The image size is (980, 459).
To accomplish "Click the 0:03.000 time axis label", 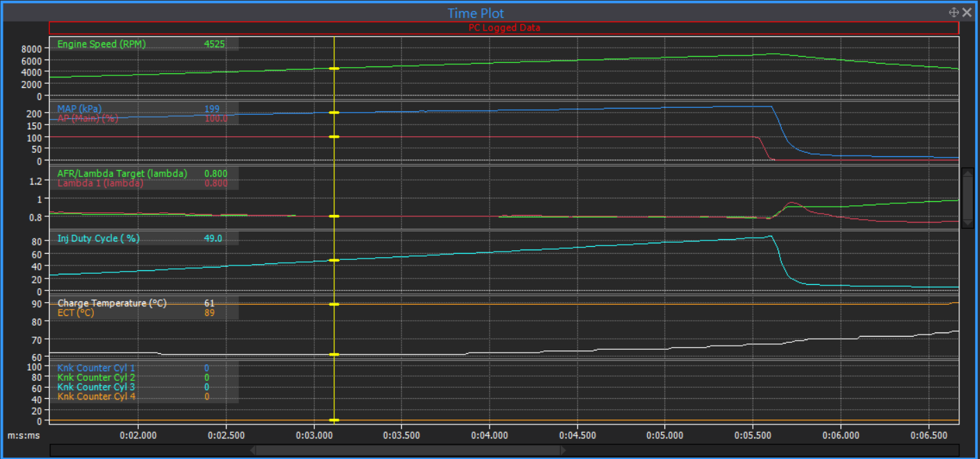I will click(x=314, y=436).
